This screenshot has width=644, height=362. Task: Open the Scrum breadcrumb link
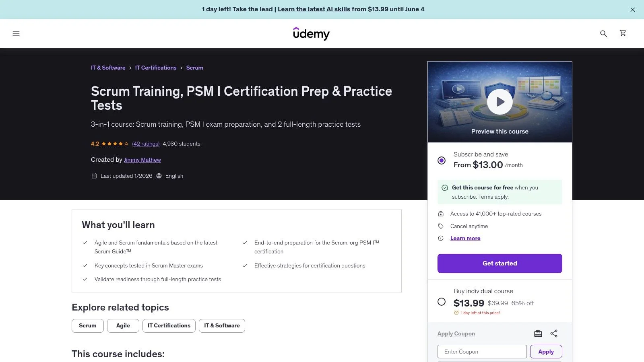point(195,68)
